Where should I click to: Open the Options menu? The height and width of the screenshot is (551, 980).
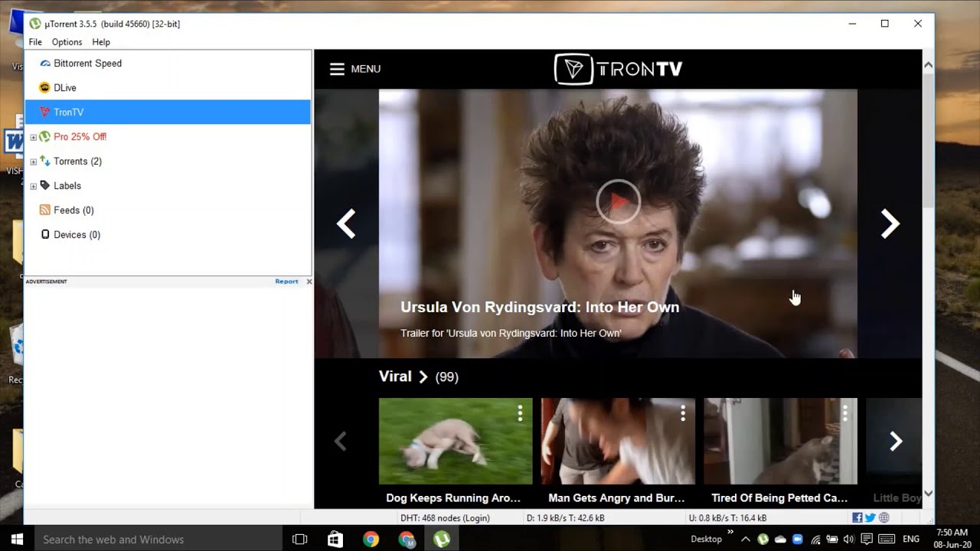(x=67, y=42)
